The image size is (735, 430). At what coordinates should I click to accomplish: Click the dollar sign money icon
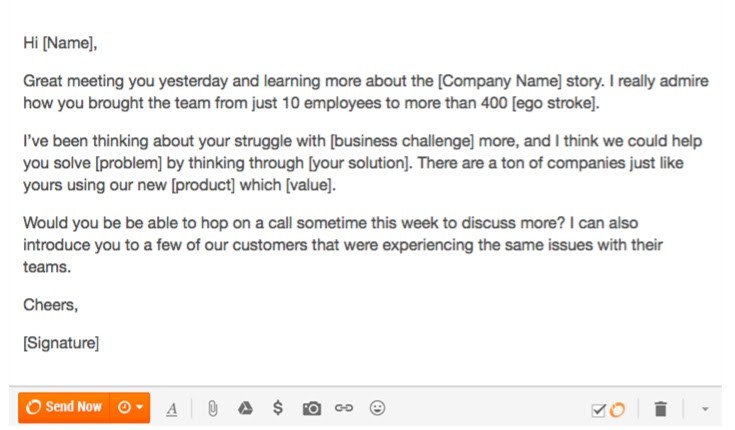coord(278,408)
